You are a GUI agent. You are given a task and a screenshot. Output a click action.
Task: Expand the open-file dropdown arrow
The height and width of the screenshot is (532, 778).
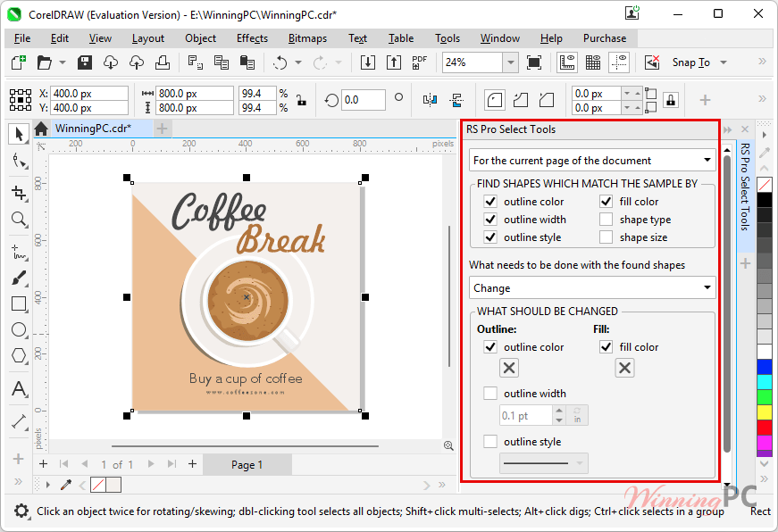tap(62, 62)
